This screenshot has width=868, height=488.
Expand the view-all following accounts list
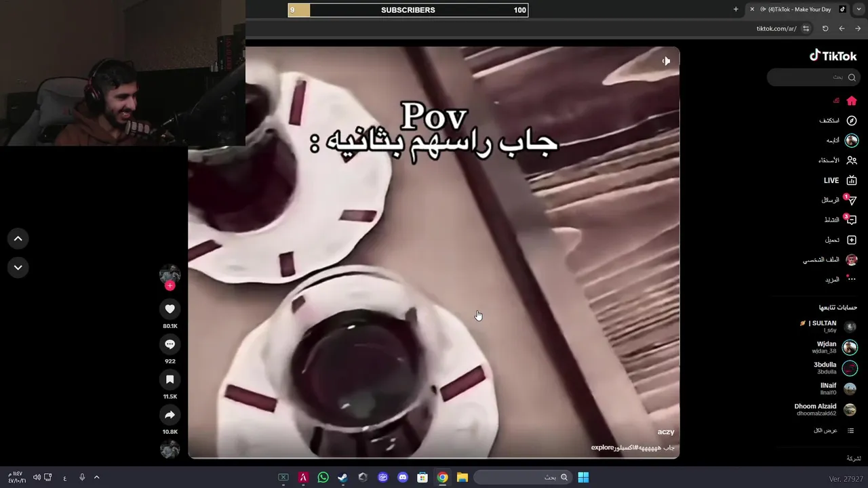(834, 430)
